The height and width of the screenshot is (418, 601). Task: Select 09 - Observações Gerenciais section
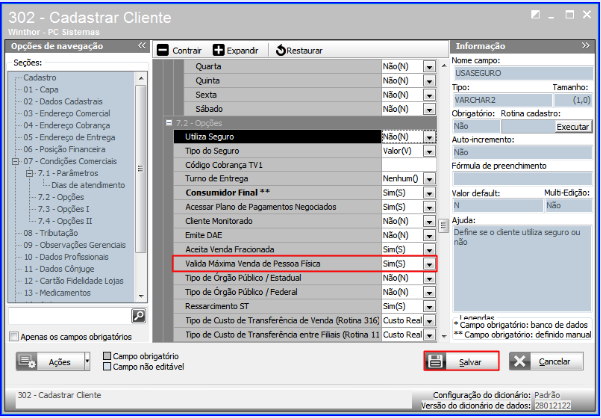coord(75,245)
